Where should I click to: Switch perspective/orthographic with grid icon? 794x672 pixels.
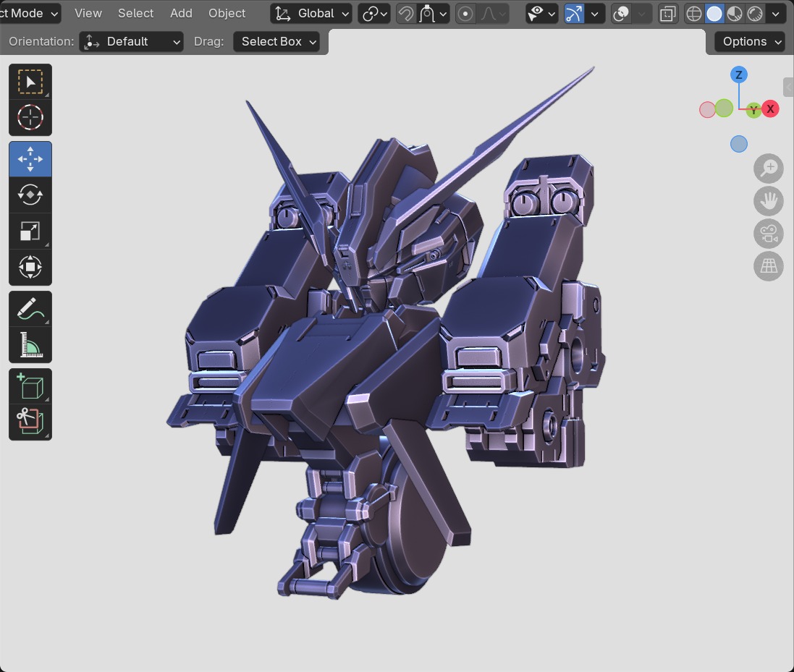point(769,265)
